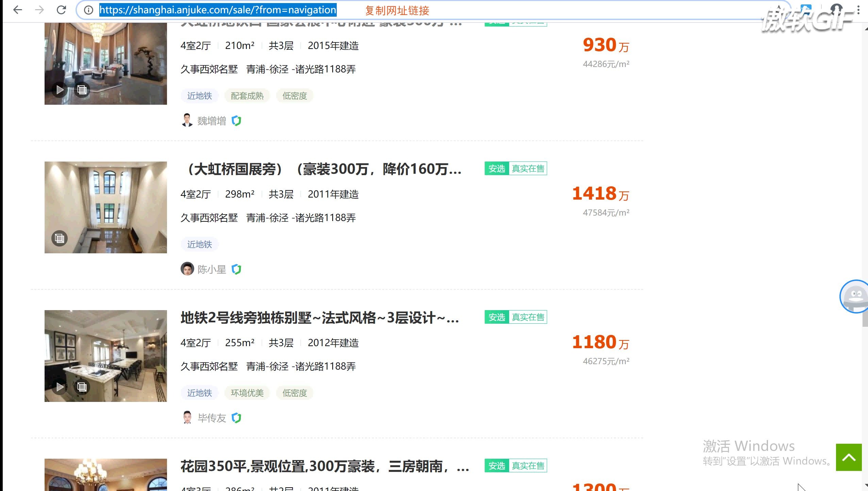This screenshot has height=491, width=868.
Task: Click 安选 badge on 花园350平 listing
Action: point(497,465)
